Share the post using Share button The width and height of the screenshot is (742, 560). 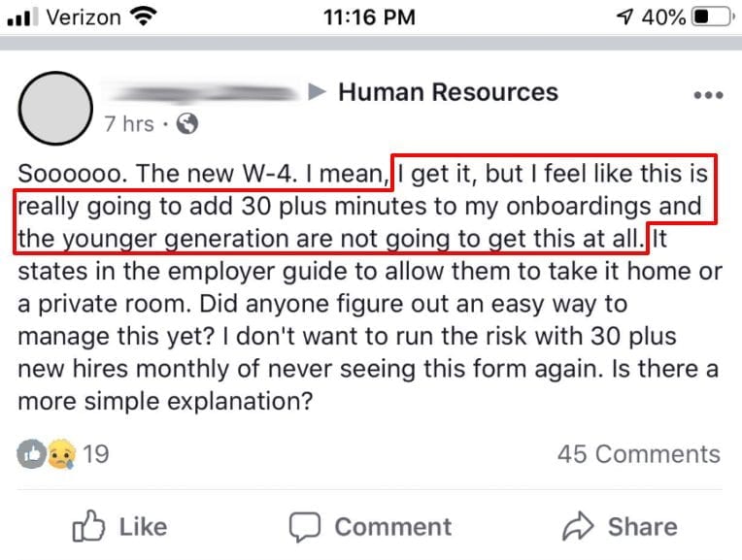pyautogui.click(x=620, y=526)
